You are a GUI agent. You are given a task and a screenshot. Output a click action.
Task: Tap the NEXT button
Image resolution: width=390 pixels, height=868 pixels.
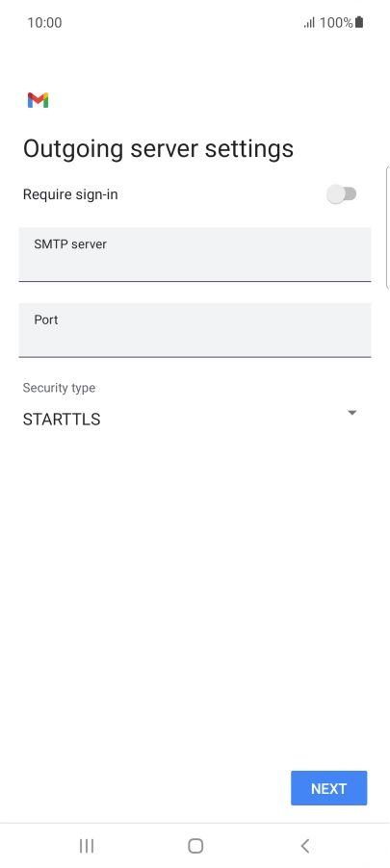[x=329, y=788]
